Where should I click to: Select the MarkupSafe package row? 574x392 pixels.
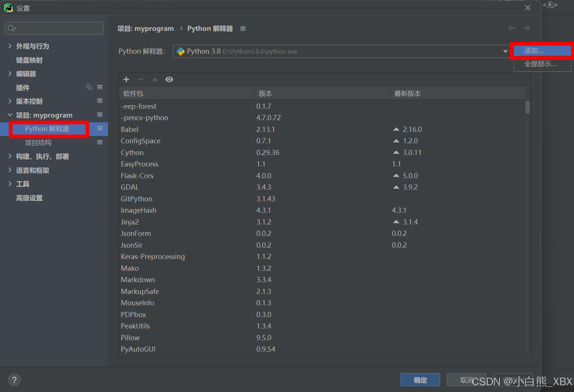[x=322, y=291]
